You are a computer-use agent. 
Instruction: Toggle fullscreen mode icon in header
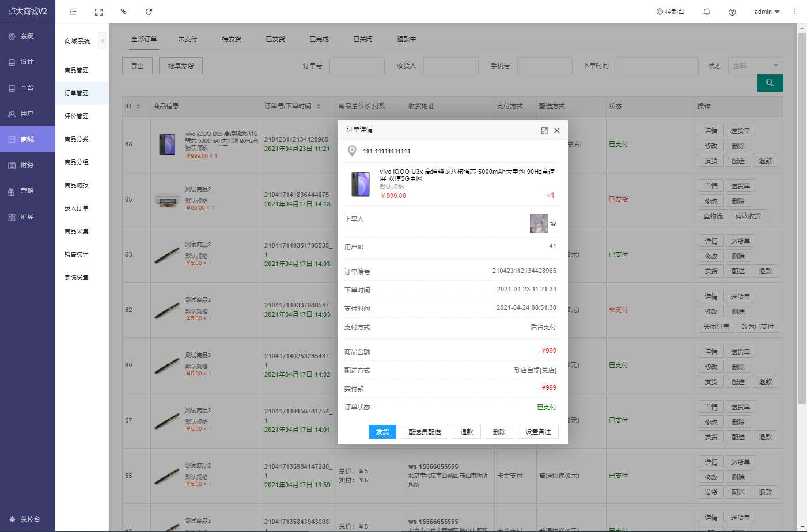[98, 12]
